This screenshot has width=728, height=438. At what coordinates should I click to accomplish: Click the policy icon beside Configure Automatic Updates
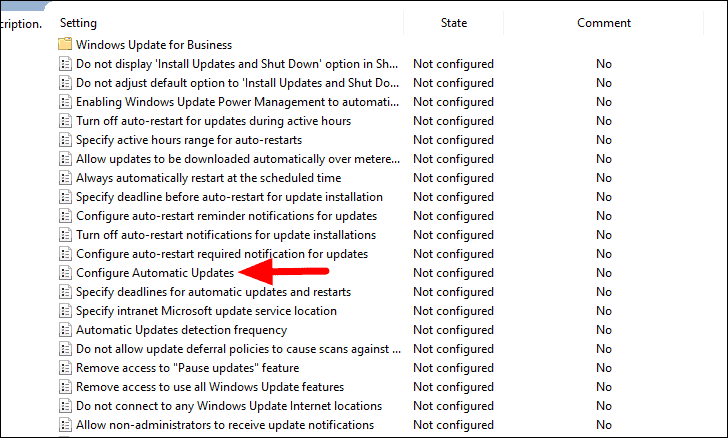(x=65, y=273)
